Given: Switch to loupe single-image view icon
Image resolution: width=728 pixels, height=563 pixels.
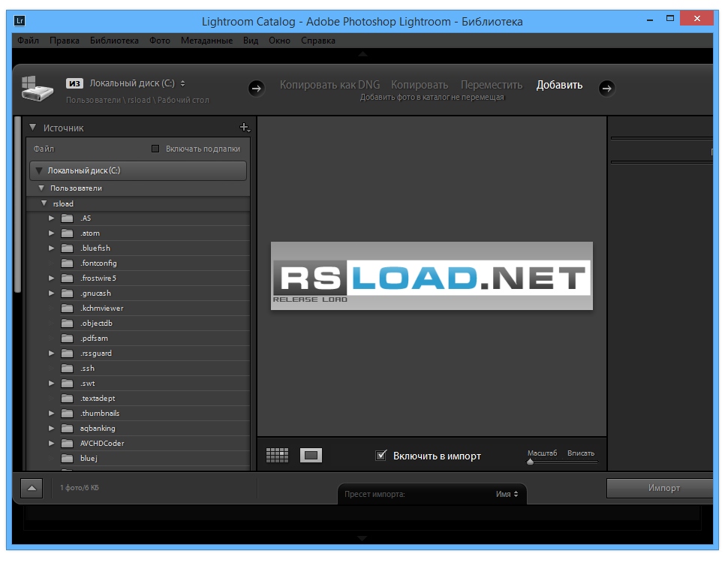Looking at the screenshot, I should [311, 455].
